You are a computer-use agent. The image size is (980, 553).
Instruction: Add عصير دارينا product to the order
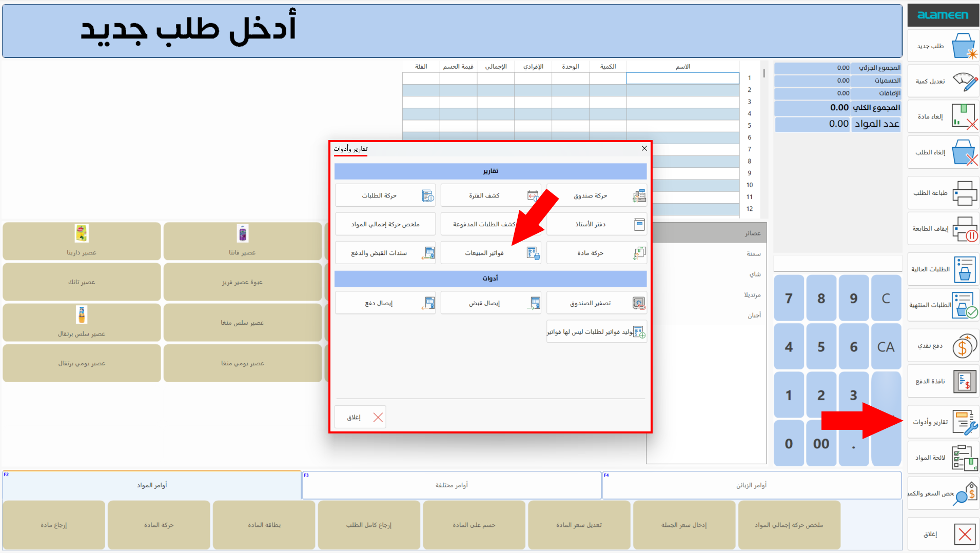point(82,241)
